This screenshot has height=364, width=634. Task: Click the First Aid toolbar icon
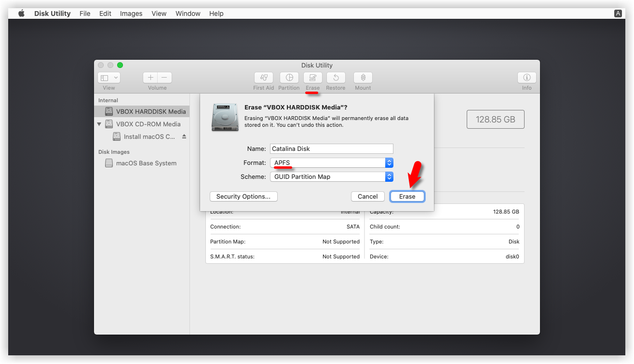point(263,78)
